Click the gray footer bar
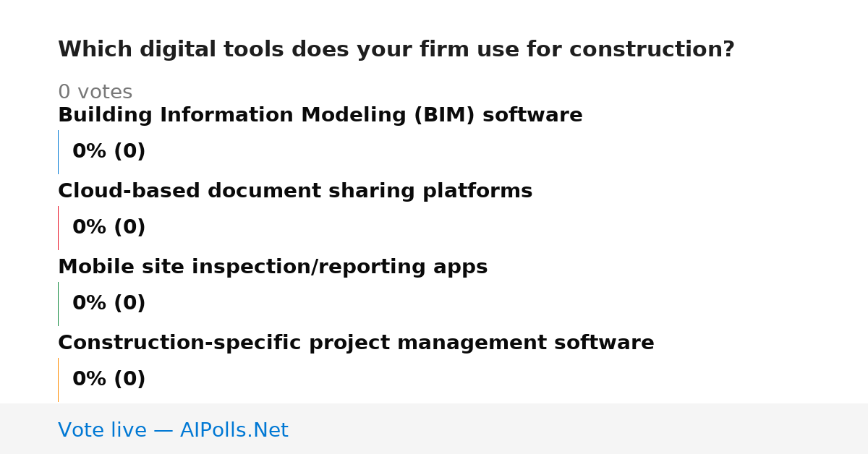Viewport: 868px width, 454px height. 434,429
